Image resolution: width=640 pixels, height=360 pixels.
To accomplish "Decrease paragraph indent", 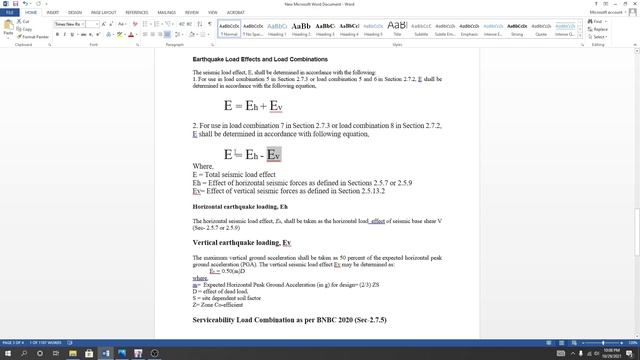I will click(182, 24).
